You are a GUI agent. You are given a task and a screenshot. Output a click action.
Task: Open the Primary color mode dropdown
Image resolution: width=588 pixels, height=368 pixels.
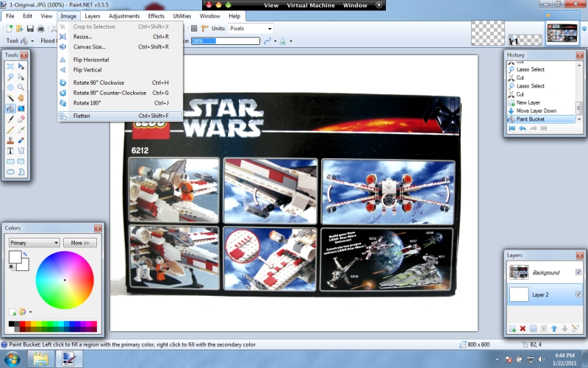point(34,243)
